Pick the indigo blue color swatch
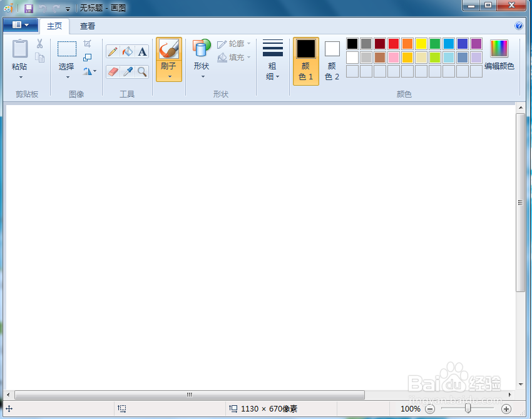The width and height of the screenshot is (532, 419). (x=462, y=44)
